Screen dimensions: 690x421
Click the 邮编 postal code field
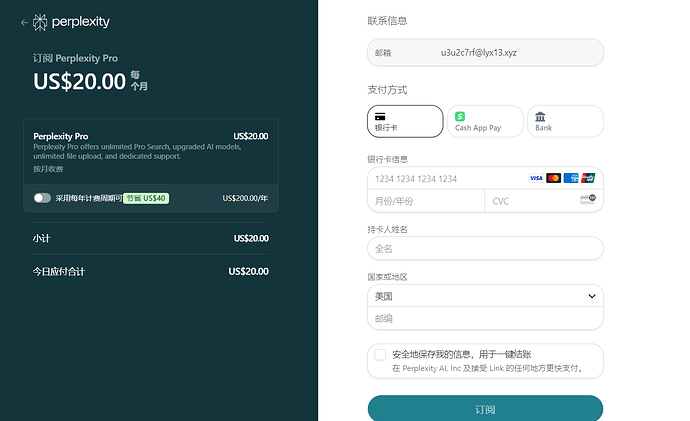(x=485, y=318)
